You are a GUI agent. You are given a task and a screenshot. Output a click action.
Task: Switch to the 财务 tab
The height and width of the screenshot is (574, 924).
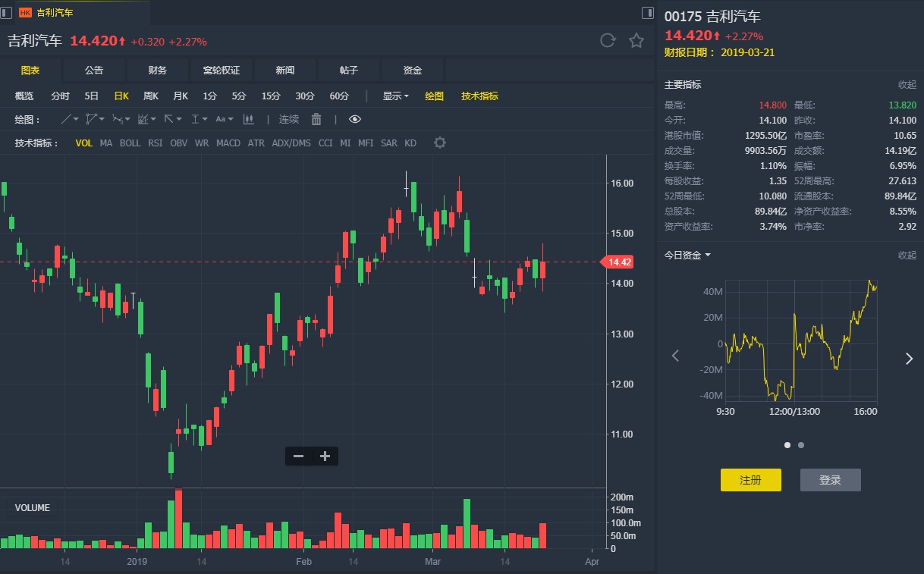click(158, 71)
